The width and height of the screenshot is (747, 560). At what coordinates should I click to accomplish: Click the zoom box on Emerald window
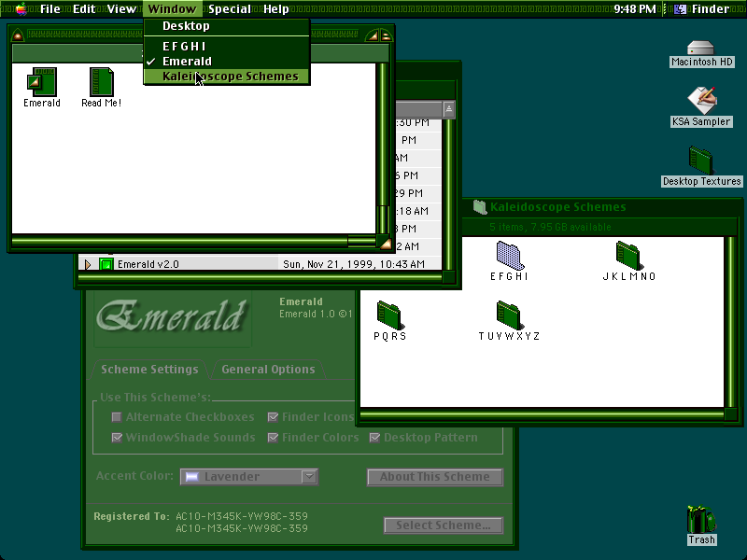[371, 35]
